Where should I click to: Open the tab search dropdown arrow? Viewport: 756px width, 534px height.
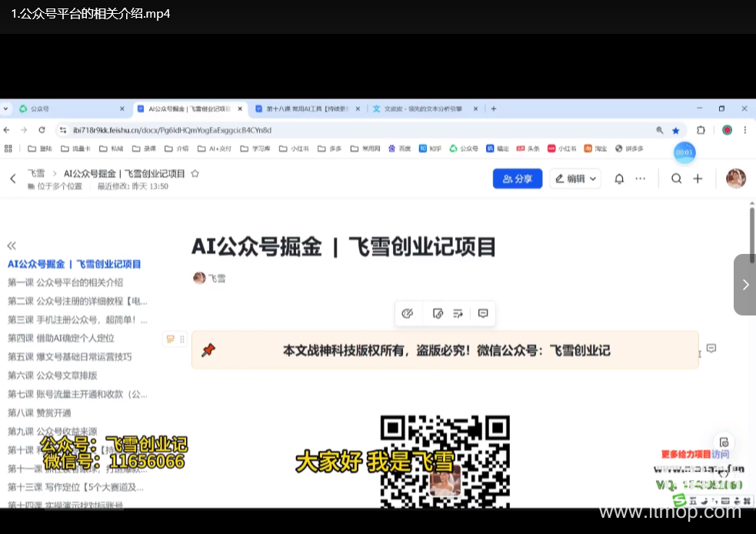5,109
